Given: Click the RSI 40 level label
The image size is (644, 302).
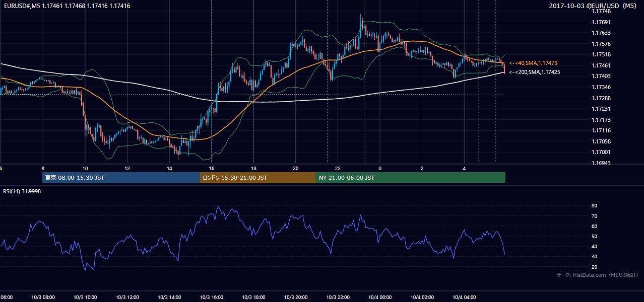Looking at the screenshot, I should (594, 246).
